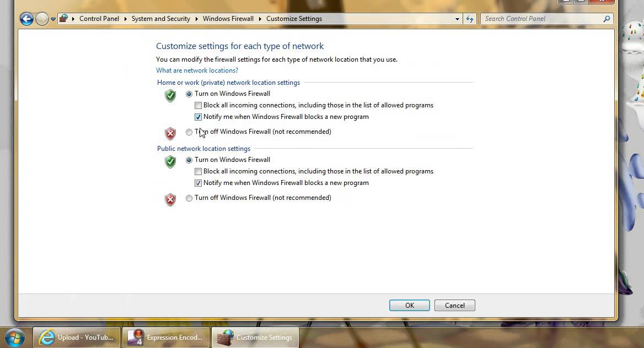The width and height of the screenshot is (644, 348).
Task: Discard changes with the Cancel button
Action: pyautogui.click(x=455, y=305)
